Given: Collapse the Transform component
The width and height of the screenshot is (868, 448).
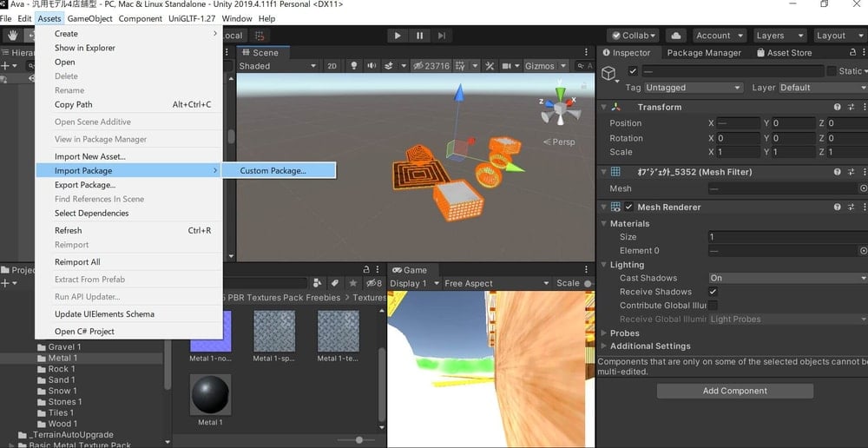Looking at the screenshot, I should [604, 107].
